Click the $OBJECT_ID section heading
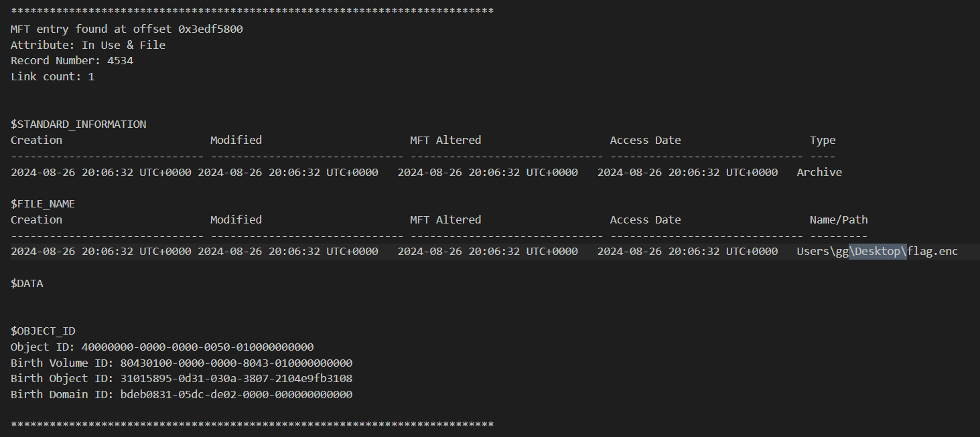 click(x=43, y=331)
